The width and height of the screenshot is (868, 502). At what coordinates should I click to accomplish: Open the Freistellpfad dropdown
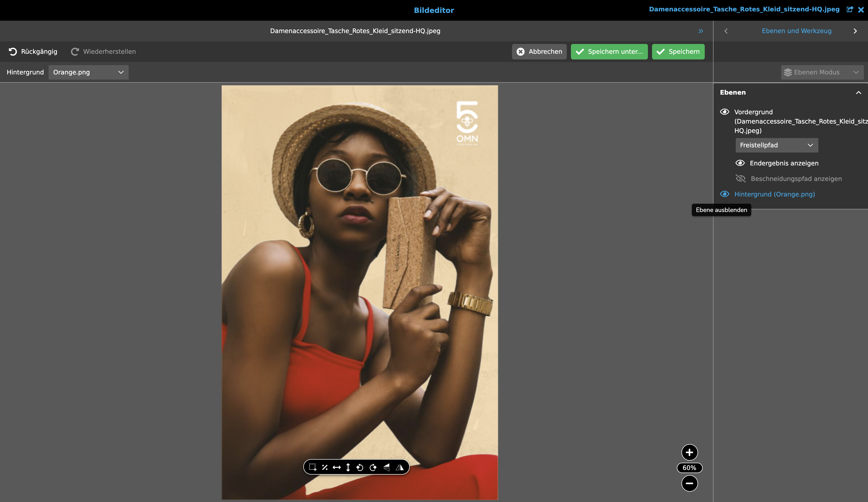(776, 145)
